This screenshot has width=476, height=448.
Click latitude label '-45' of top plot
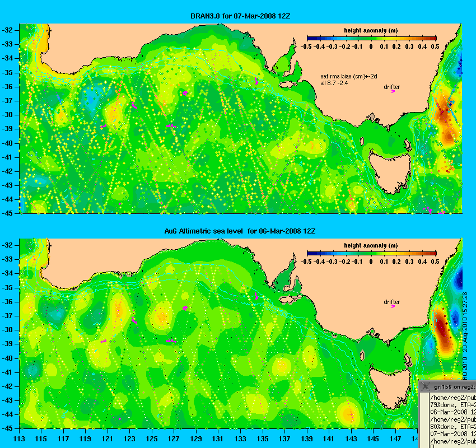coord(8,213)
